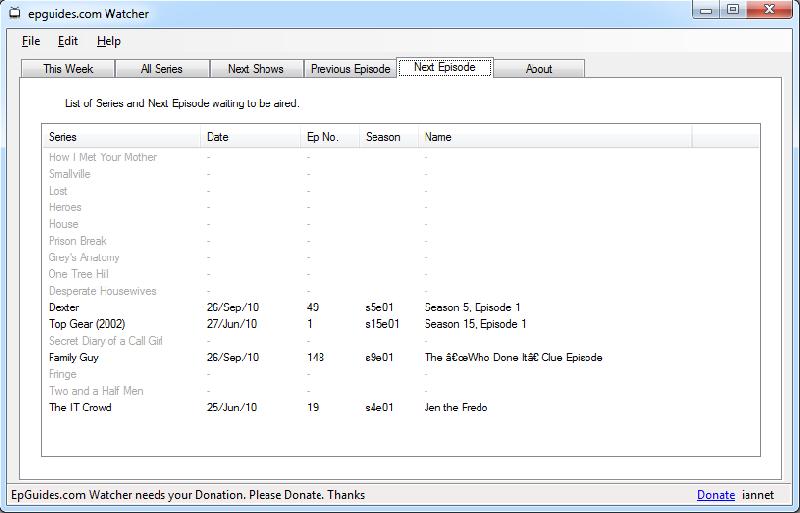Click season code s4e01
The image size is (800, 513).
pyautogui.click(x=380, y=407)
